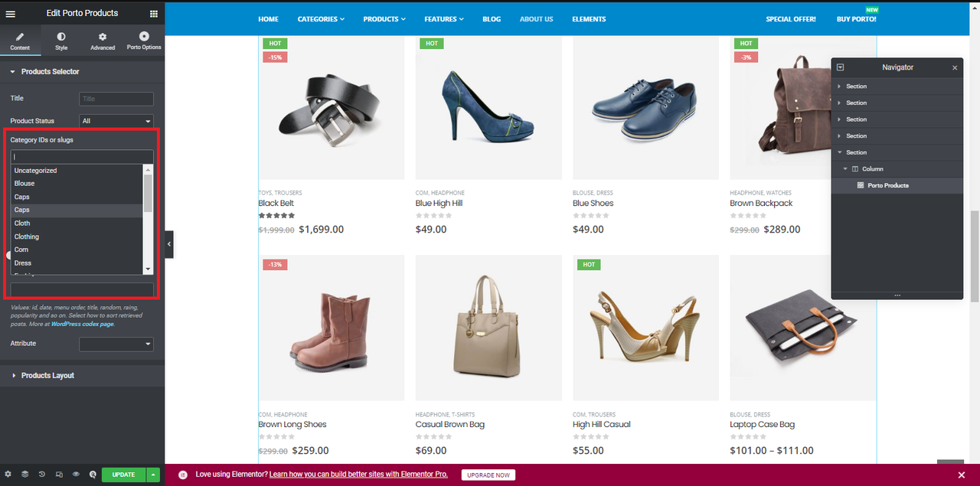
Task: Collapse the Column item in Navigator
Action: coord(845,169)
